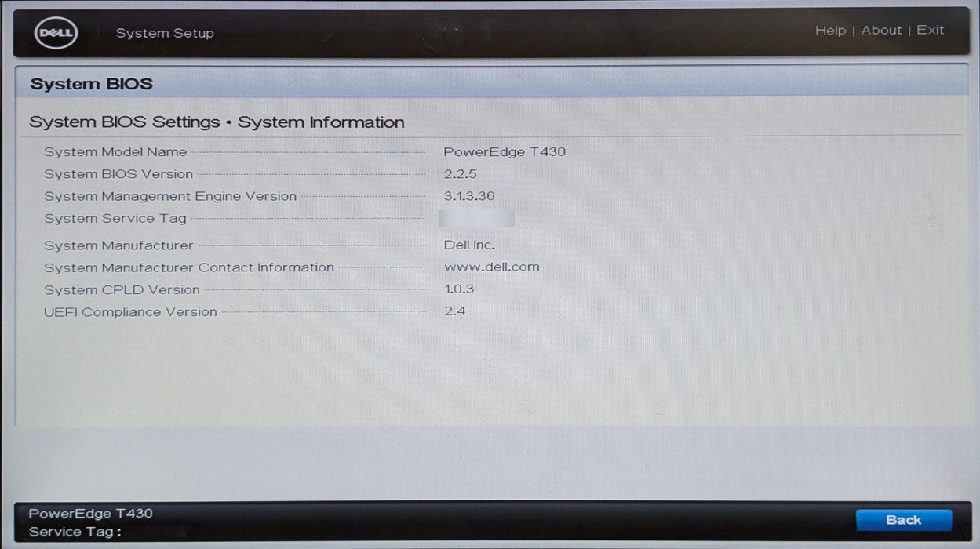Viewport: 980px width, 549px height.
Task: Click the System BIOS Settings breadcrumb heading
Action: click(217, 122)
